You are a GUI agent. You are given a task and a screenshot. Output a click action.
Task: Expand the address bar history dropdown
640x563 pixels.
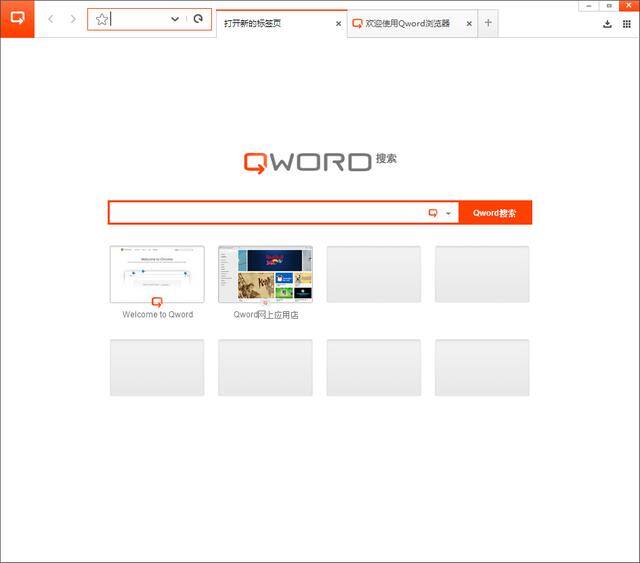pyautogui.click(x=175, y=19)
